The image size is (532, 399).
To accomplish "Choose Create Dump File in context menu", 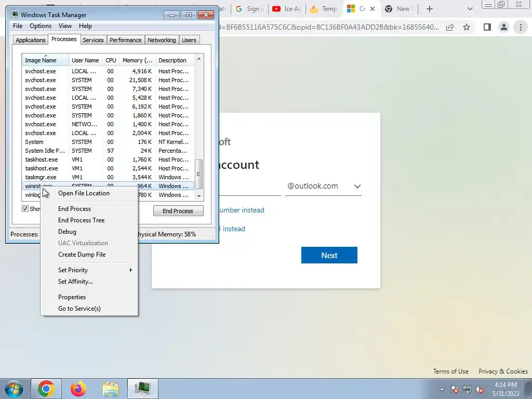I will point(82,255).
